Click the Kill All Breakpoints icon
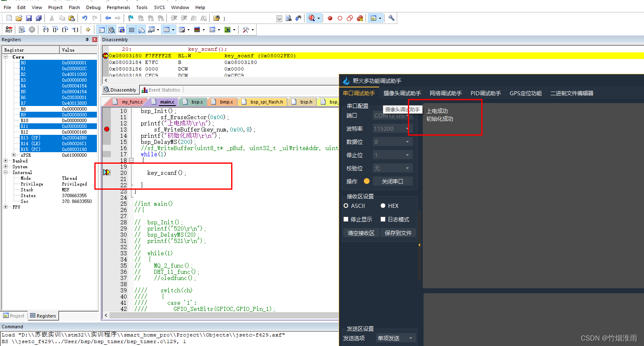The width and height of the screenshot is (644, 346). point(359,18)
